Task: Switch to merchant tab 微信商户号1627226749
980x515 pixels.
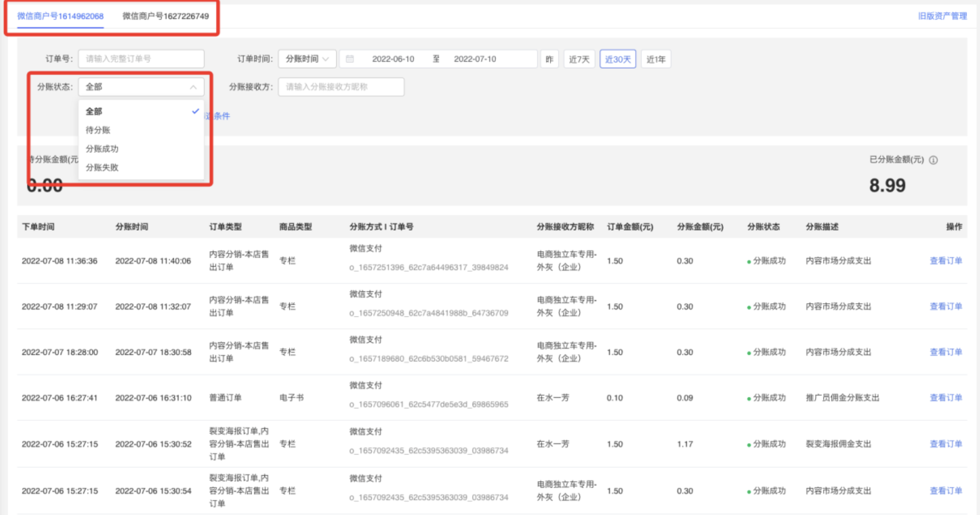Action: (165, 16)
